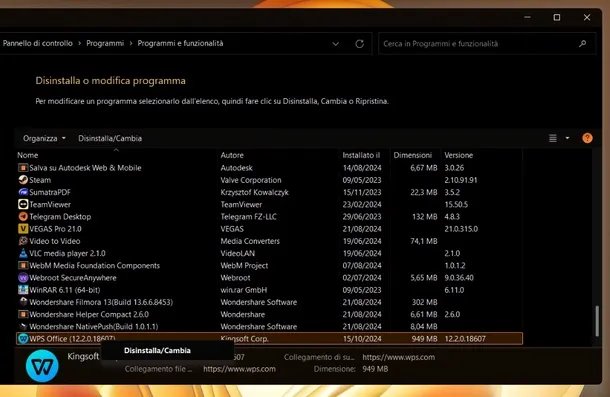Maximize the Control Panel window
The height and width of the screenshot is (397, 610).
pyautogui.click(x=557, y=18)
